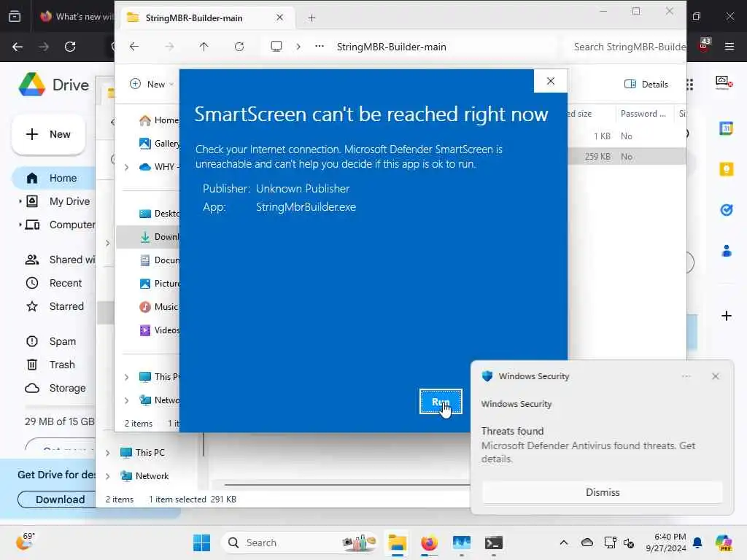Open Windows Security notification options menu
747x560 pixels.
(x=686, y=376)
